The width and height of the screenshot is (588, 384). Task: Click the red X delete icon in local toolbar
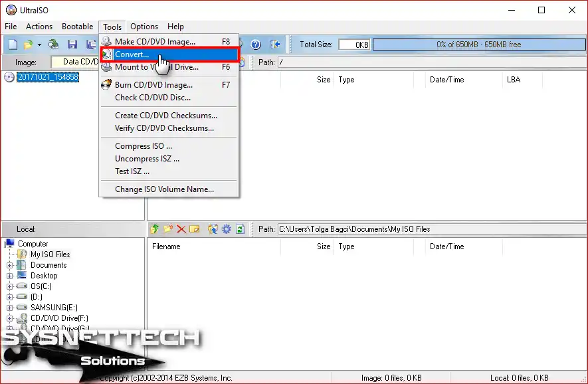click(x=181, y=229)
